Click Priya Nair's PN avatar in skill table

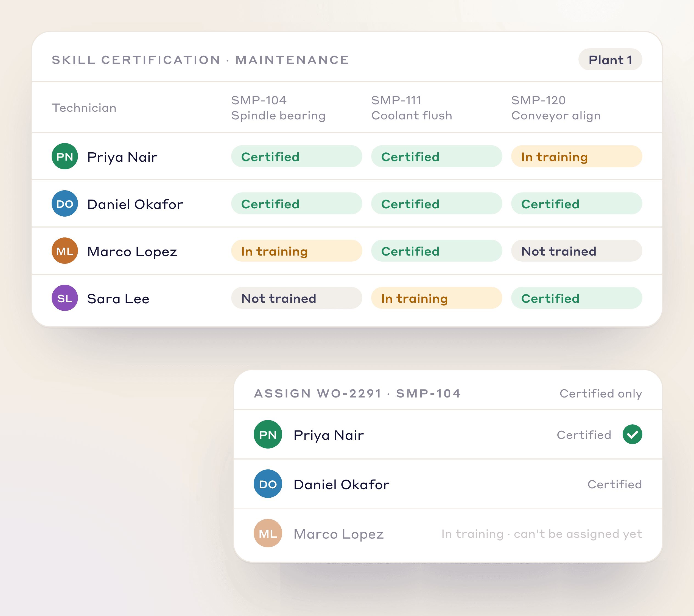click(65, 156)
